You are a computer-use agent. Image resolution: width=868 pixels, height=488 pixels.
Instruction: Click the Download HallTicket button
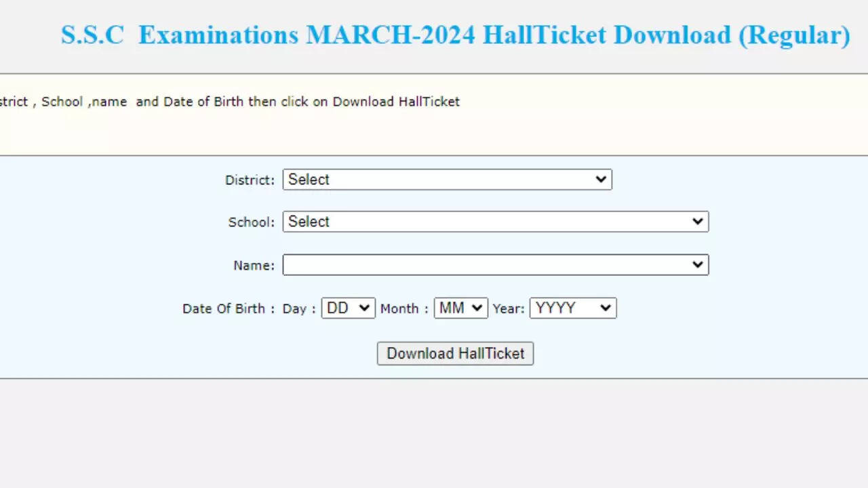tap(455, 354)
